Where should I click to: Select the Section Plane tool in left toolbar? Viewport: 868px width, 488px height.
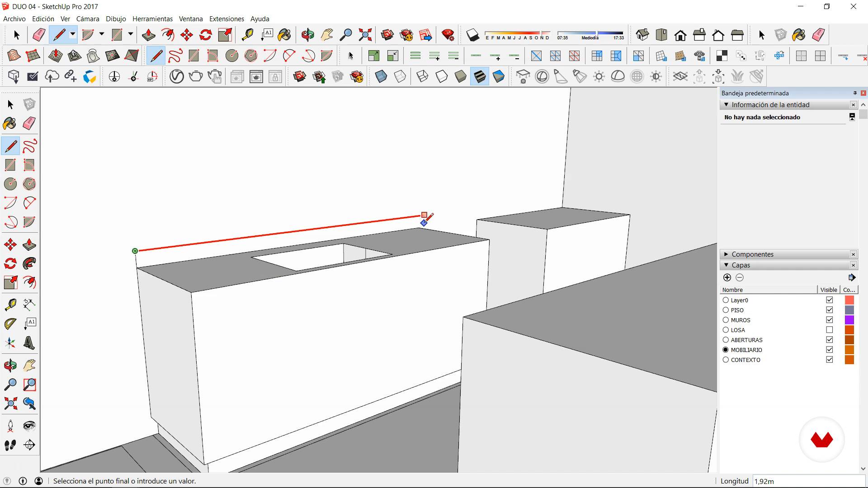pyautogui.click(x=29, y=445)
